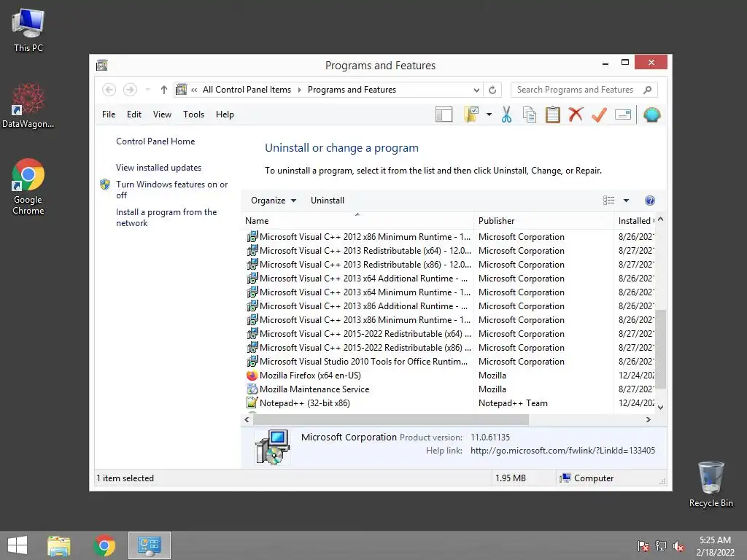Click the scroll down arrow of list
747x560 pixels.
coord(660,407)
